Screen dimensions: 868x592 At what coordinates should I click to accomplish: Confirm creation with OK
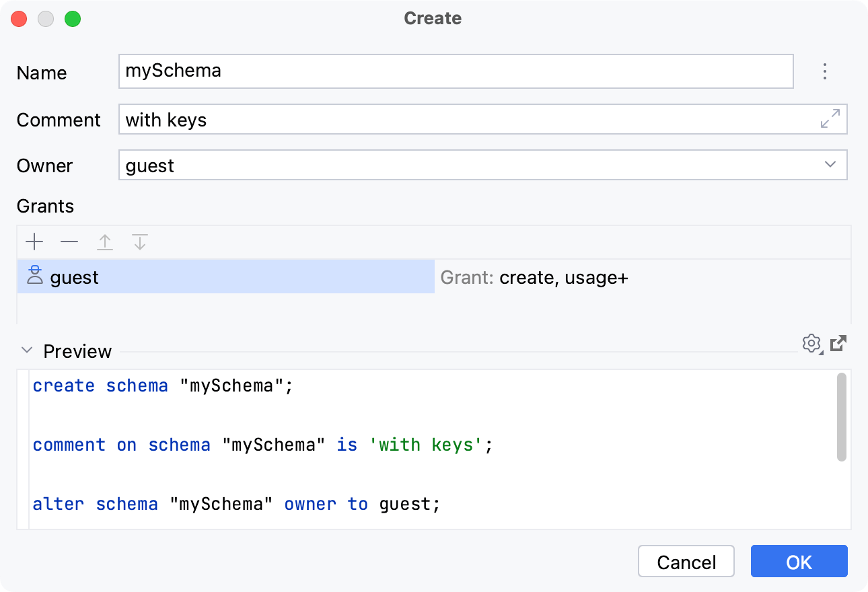[x=799, y=561]
